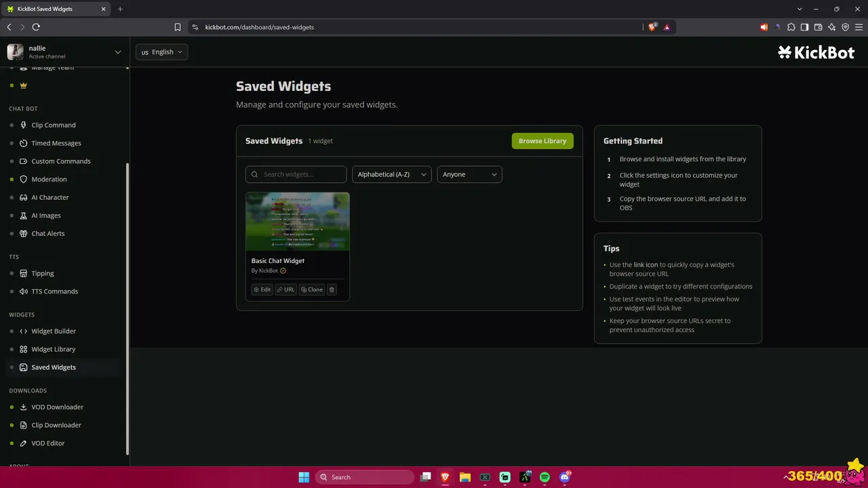Expand the nallie channel switcher chevron
This screenshot has height=488, width=868.
tap(118, 52)
